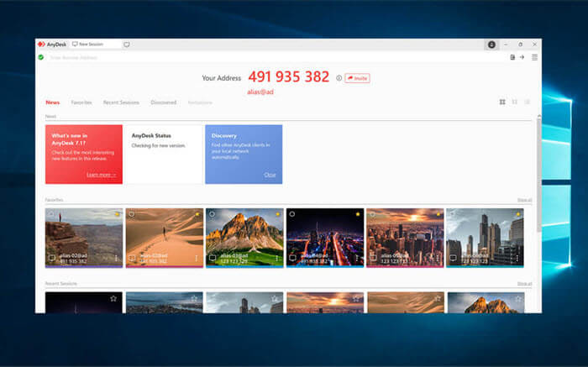588x367 pixels.
Task: Click monitor icon on desert dune favorite card
Action: coord(132,258)
